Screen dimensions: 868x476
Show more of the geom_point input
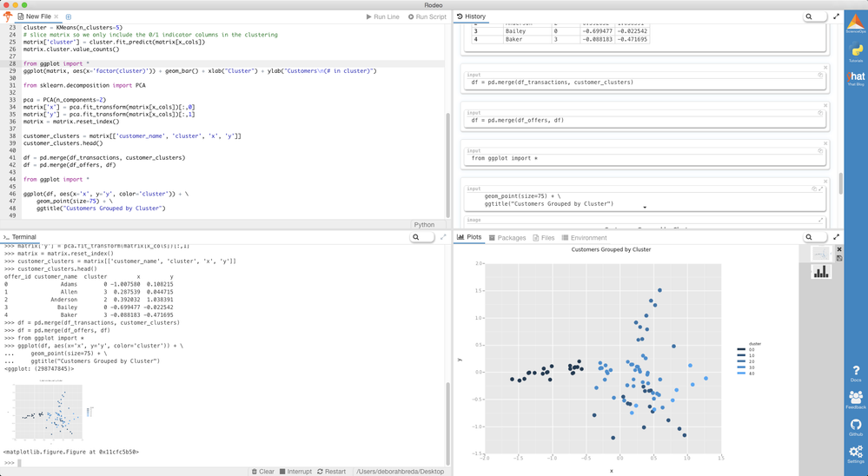pos(645,208)
